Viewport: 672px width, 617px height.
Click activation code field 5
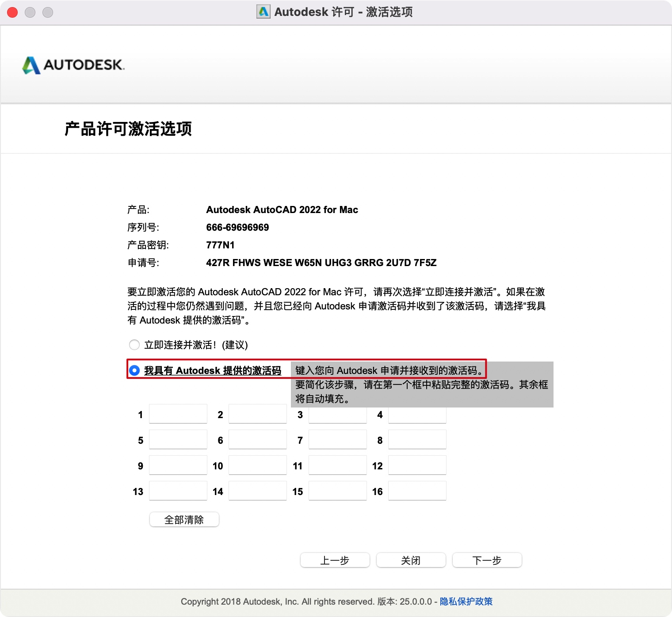(x=178, y=440)
